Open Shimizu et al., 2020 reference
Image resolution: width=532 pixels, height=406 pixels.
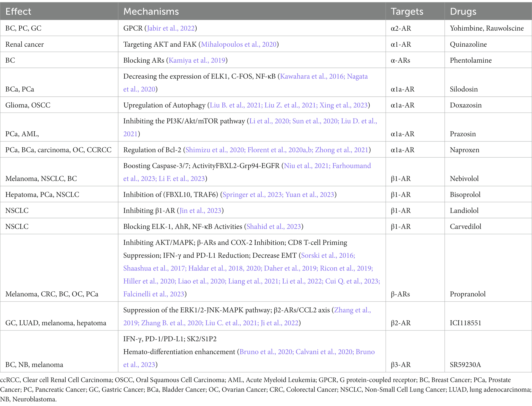215,150
